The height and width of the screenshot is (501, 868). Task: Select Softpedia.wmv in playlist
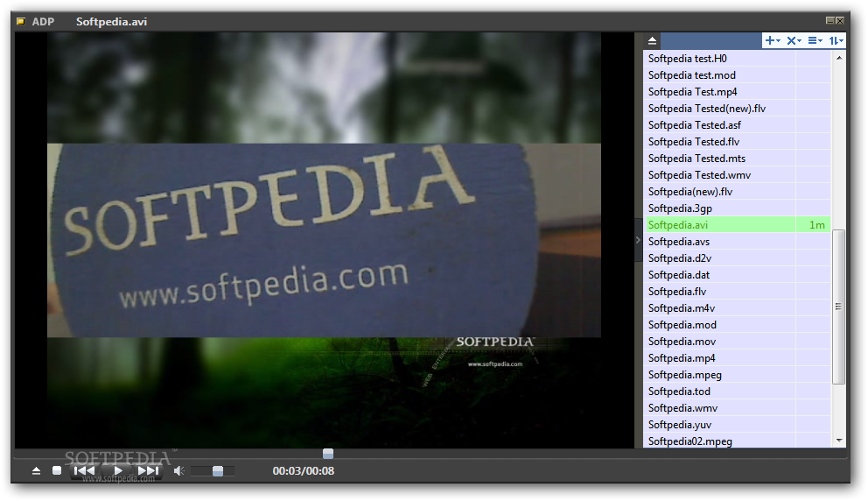pos(736,407)
